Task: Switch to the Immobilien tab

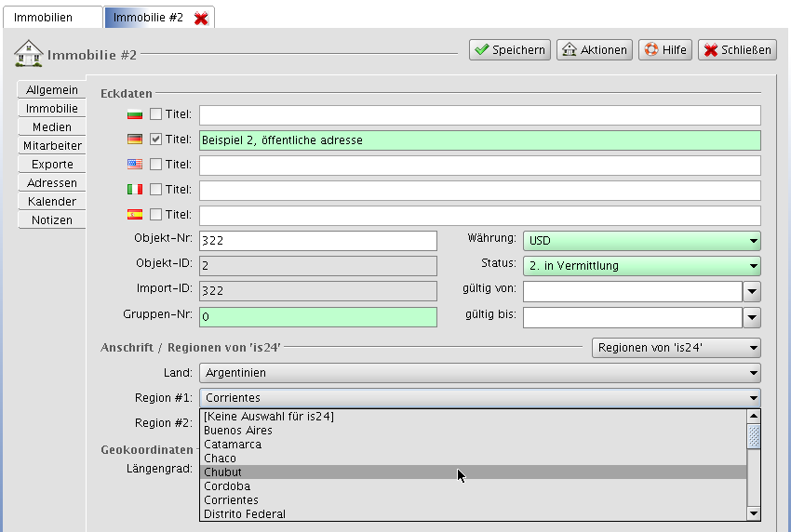Action: coord(51,18)
